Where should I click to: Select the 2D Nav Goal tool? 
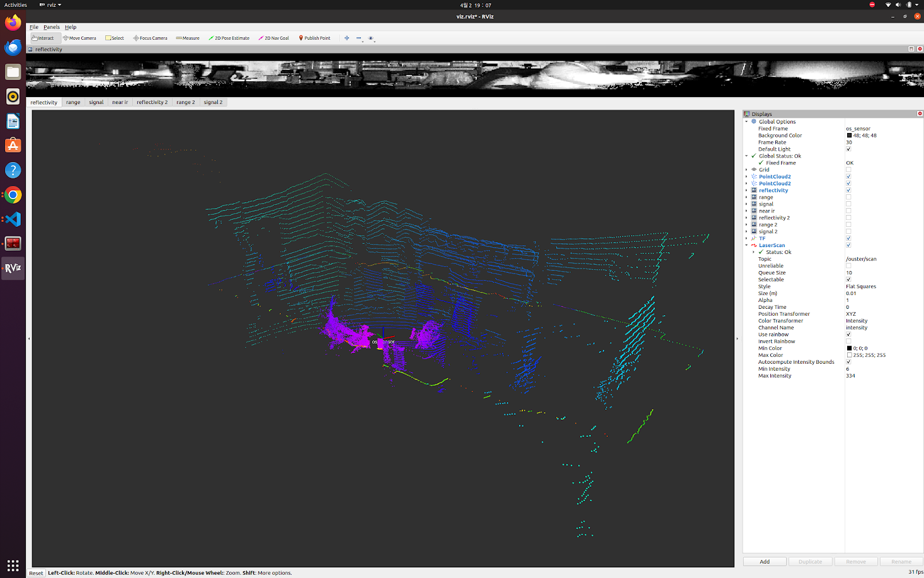coord(274,38)
